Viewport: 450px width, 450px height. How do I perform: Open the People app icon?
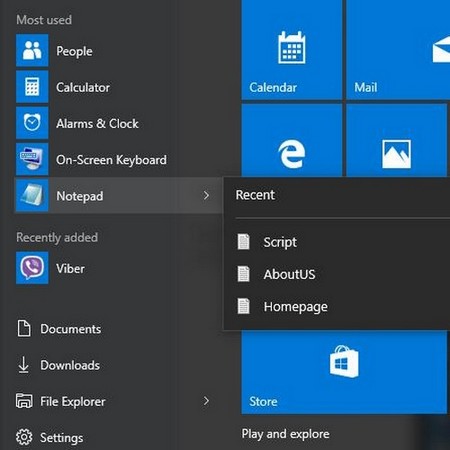tap(32, 50)
